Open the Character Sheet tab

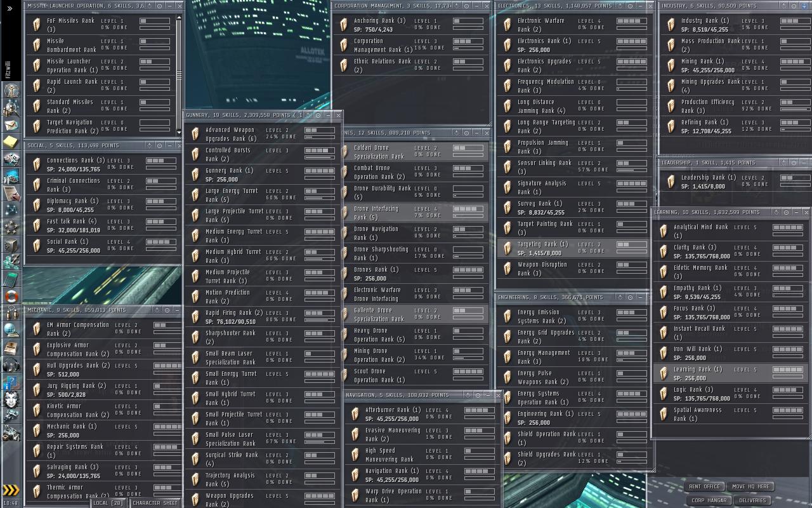(x=155, y=503)
